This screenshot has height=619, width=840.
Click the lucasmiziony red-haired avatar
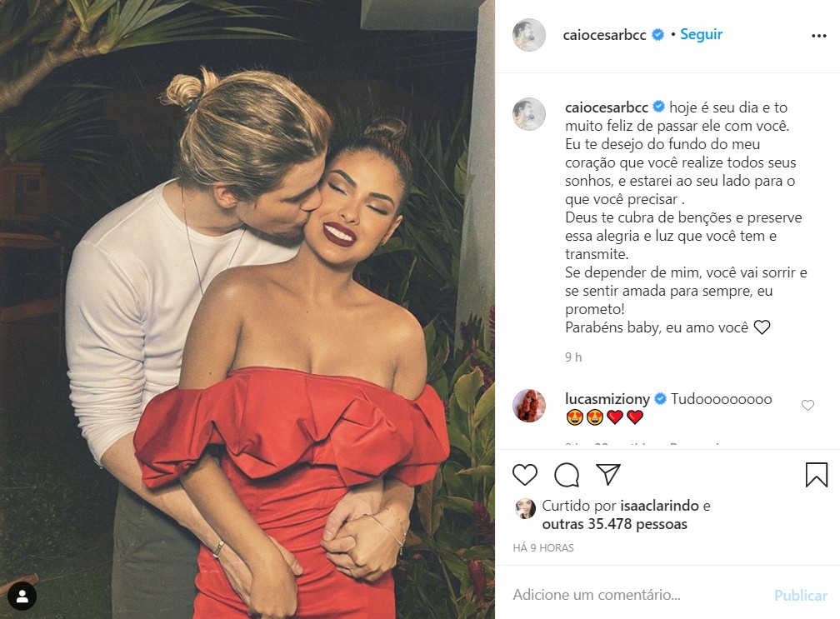tap(528, 406)
